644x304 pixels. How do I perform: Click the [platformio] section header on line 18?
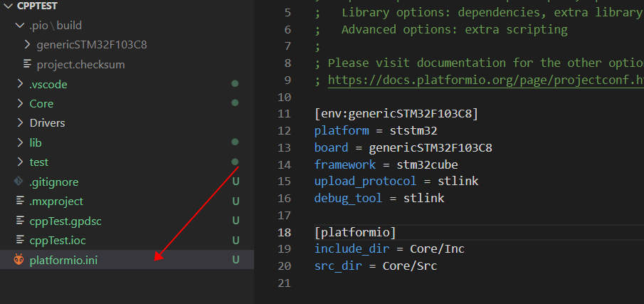coord(355,233)
